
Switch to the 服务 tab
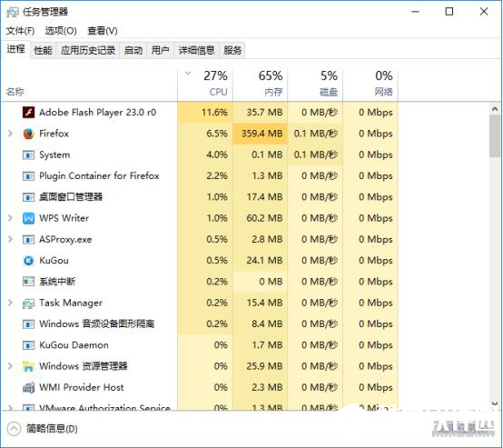click(x=232, y=50)
